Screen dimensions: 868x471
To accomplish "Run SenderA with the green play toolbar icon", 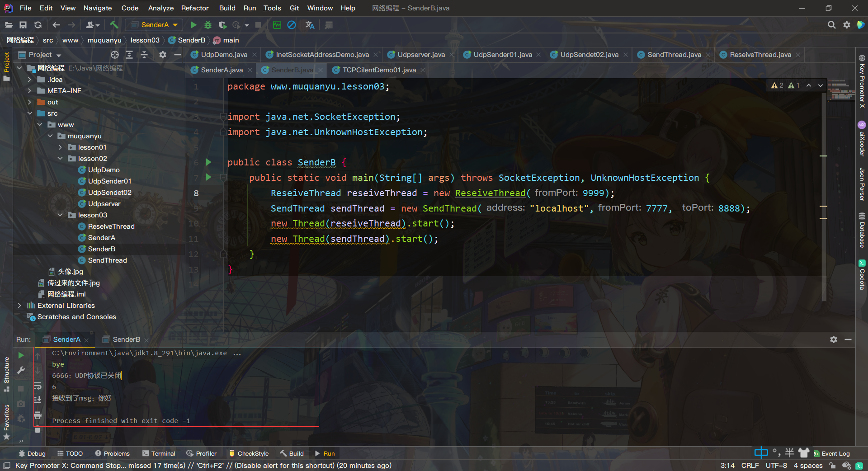I will [193, 25].
